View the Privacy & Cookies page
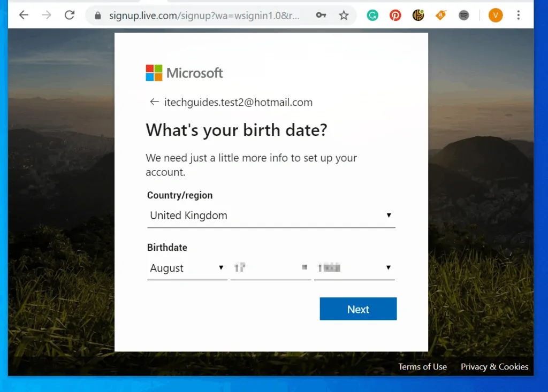548x392 pixels. [x=494, y=367]
